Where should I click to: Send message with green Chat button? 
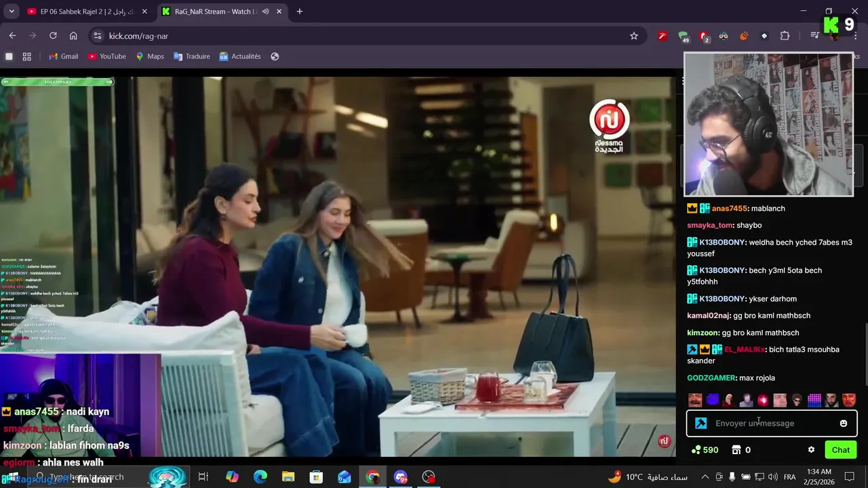841,450
